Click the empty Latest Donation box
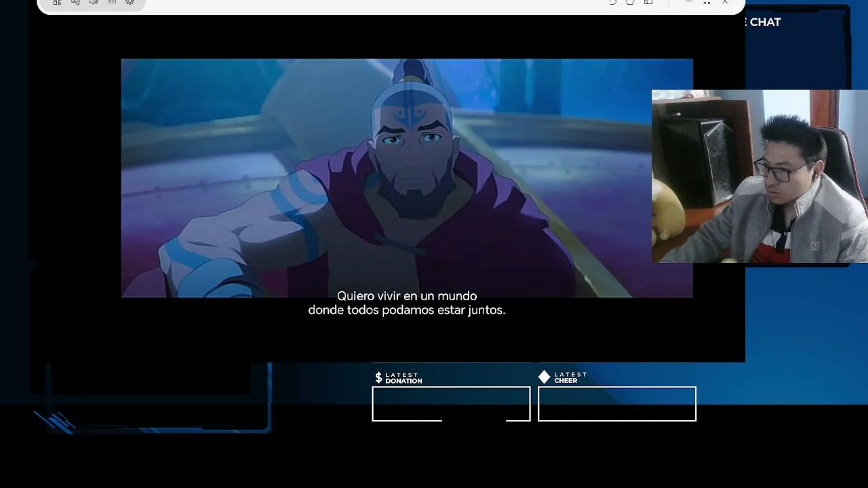Viewport: 868px width, 488px height. pos(451,404)
